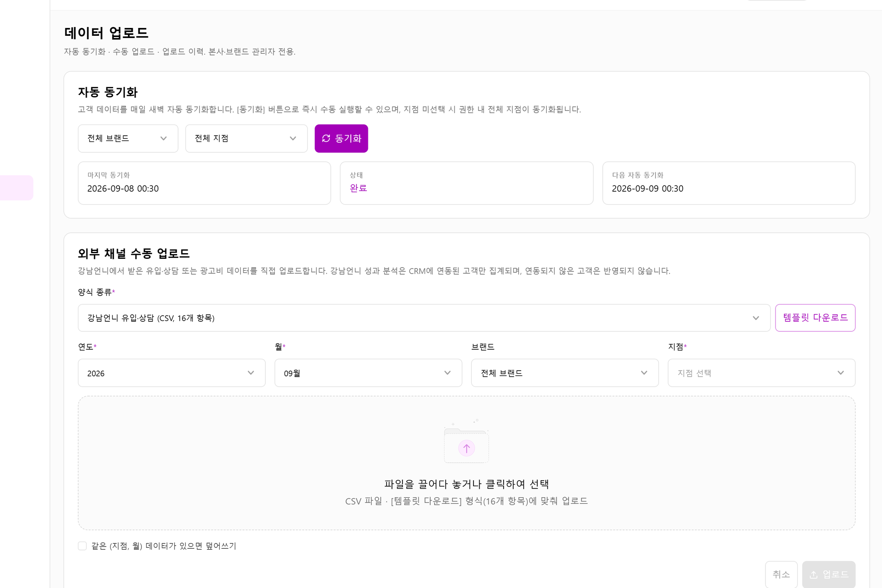Click the 템플릿 다운로드 button
This screenshot has height=588, width=882.
[x=815, y=318]
